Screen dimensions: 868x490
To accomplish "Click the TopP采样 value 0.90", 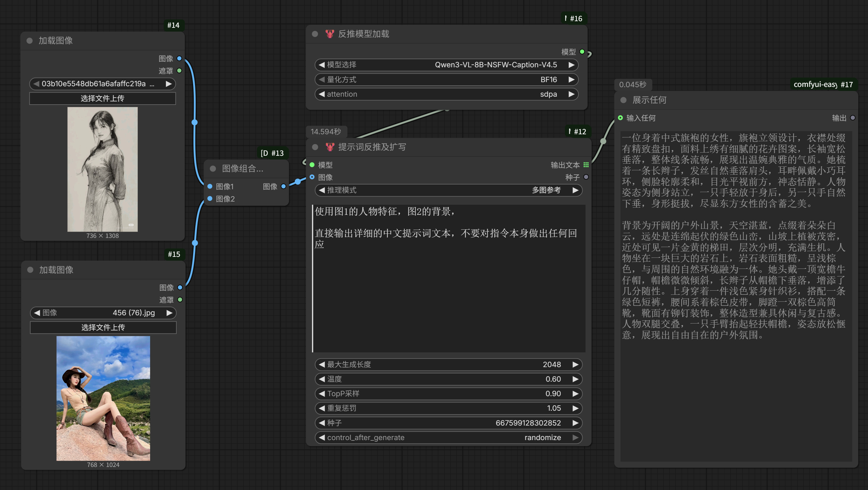I will coord(553,394).
